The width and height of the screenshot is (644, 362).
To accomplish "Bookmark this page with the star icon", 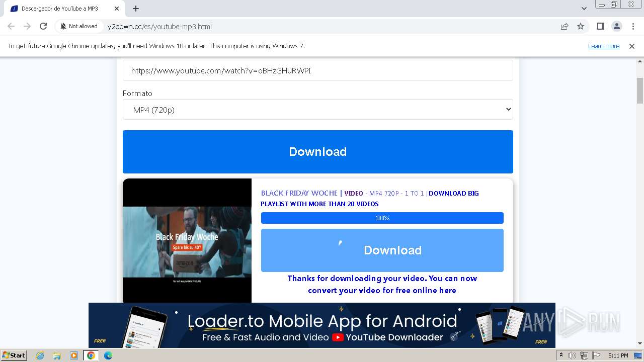I will tap(581, 26).
